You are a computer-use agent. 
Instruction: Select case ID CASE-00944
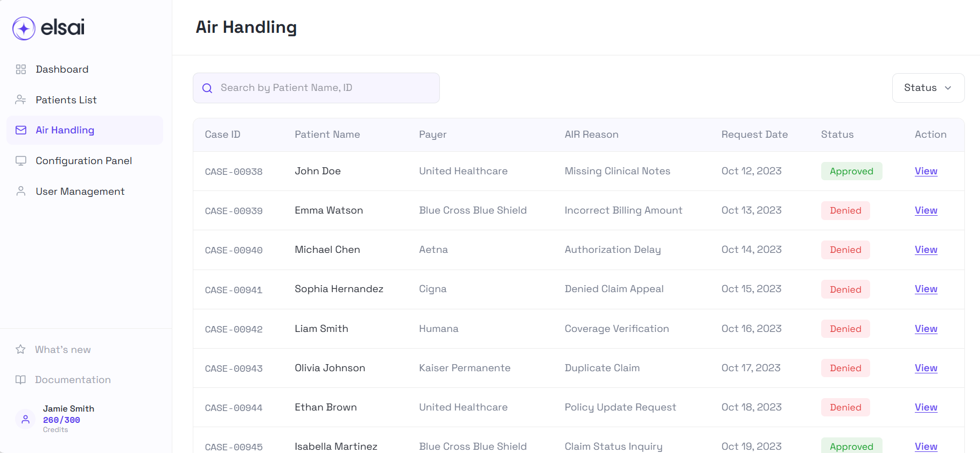click(x=234, y=408)
